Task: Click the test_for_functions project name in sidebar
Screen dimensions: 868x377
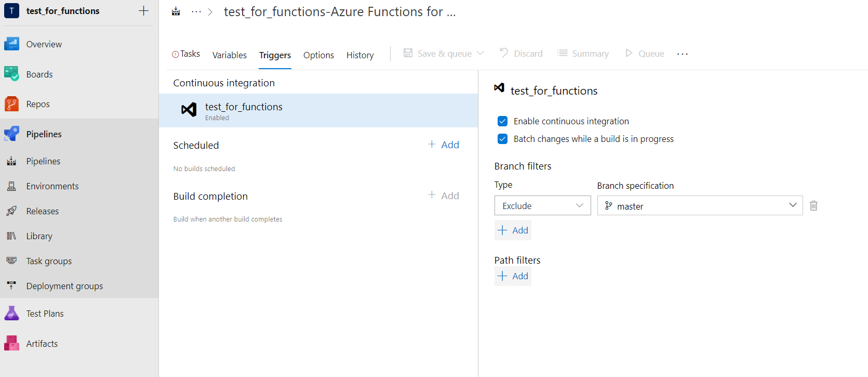Action: [63, 11]
